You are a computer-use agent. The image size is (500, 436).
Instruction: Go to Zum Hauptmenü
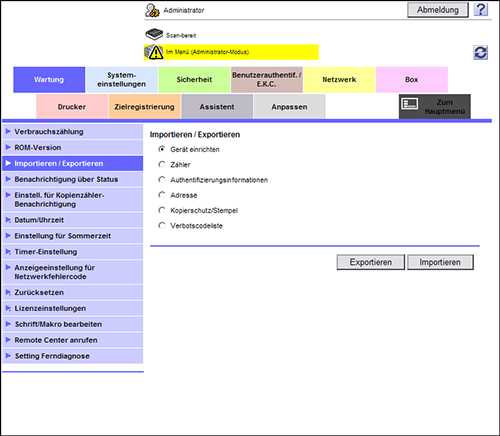pos(435,107)
